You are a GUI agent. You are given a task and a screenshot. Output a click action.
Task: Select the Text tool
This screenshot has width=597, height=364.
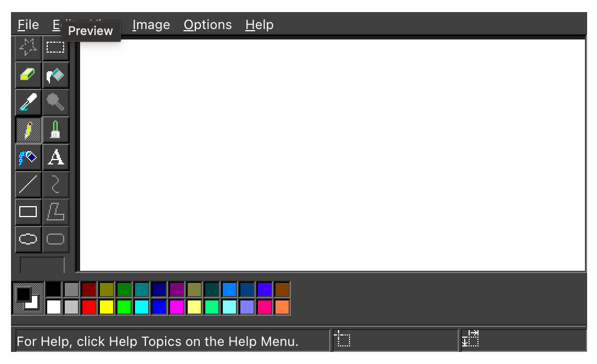tap(55, 157)
